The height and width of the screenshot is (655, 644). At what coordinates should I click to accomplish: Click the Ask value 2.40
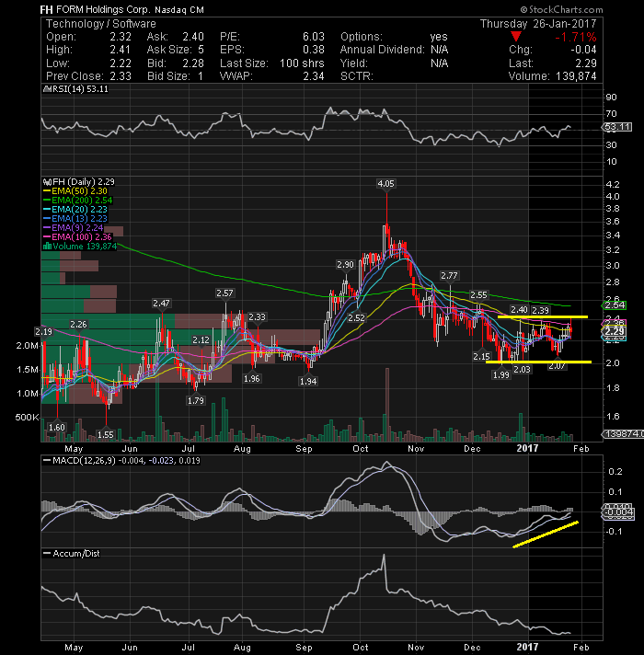click(x=193, y=37)
